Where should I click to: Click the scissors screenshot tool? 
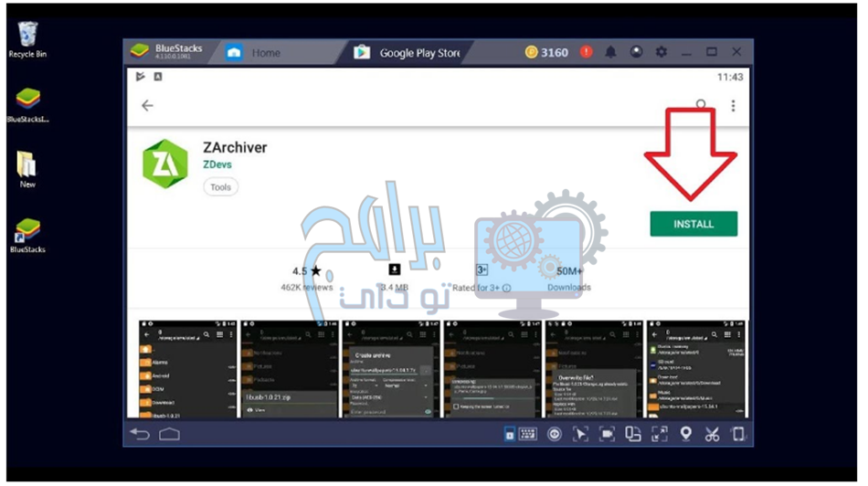coord(712,435)
